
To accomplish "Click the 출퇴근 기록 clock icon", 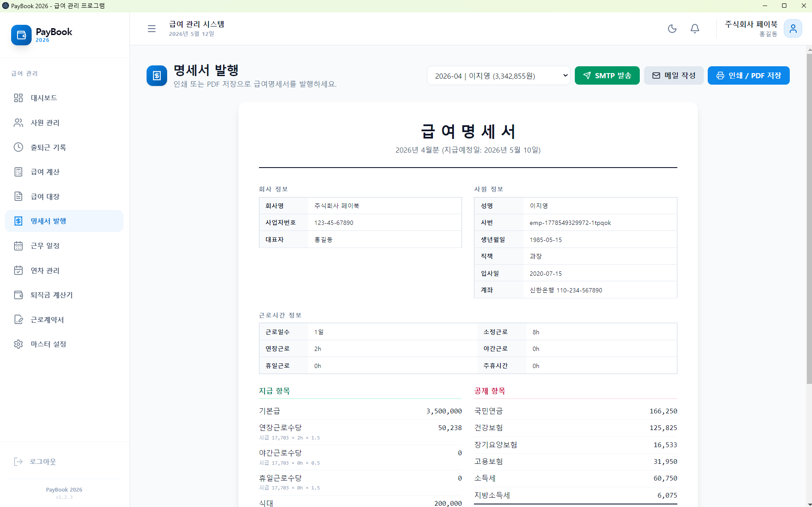I will pos(18,147).
